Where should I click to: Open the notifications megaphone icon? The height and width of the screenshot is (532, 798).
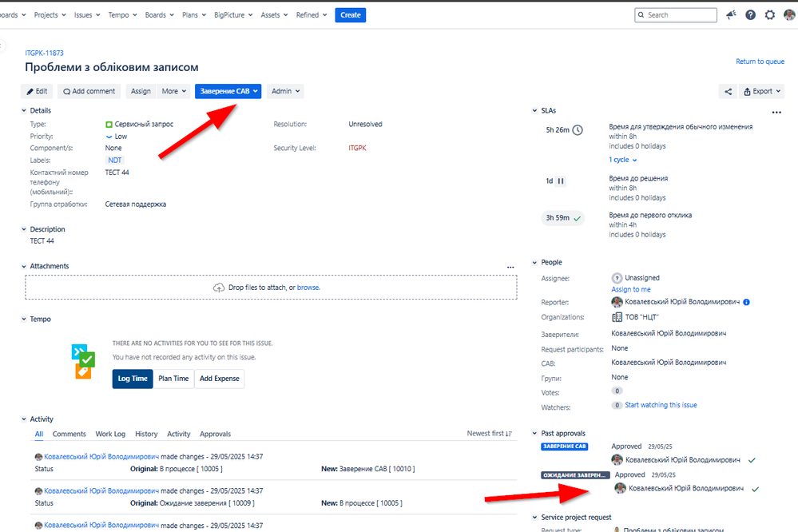coord(732,14)
